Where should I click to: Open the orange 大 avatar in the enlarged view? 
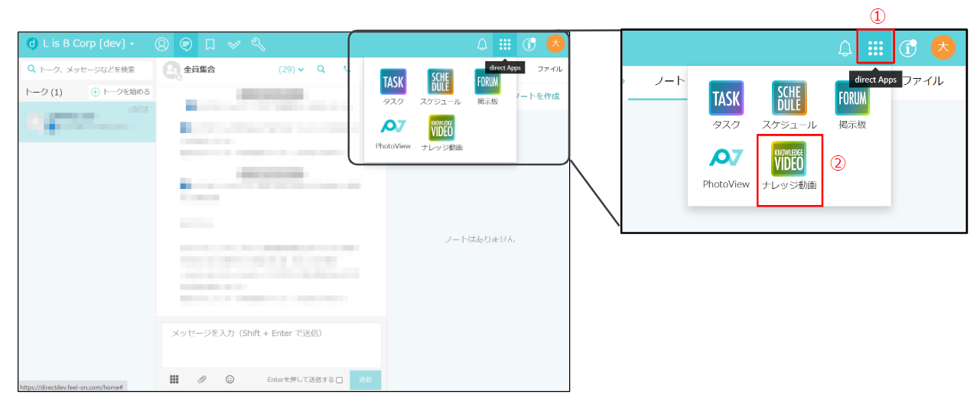943,47
